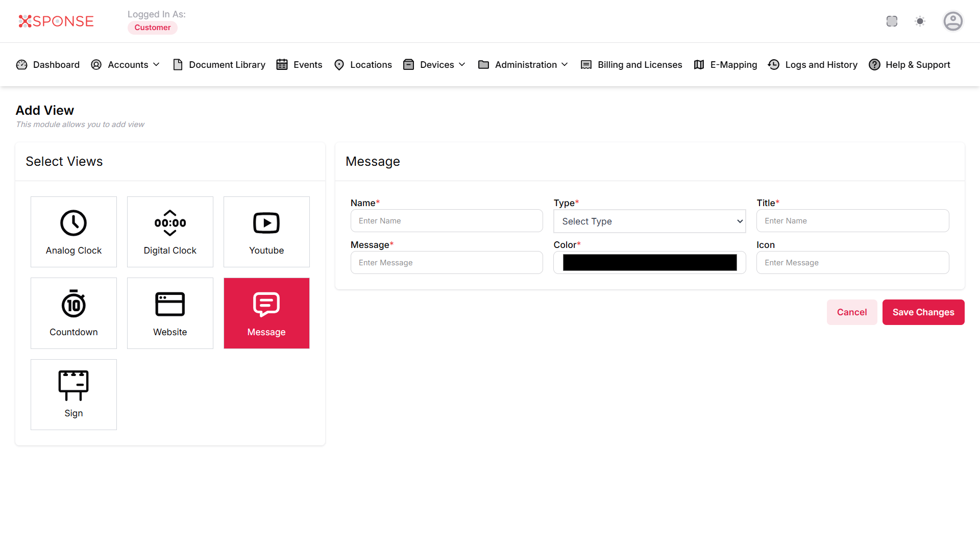The width and height of the screenshot is (980, 551).
Task: Choose the Website view tile
Action: click(x=170, y=313)
